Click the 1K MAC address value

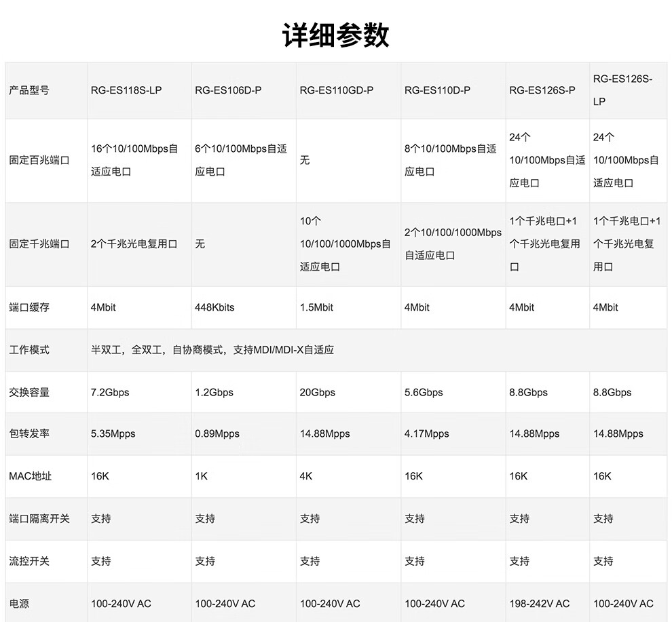pos(202,476)
